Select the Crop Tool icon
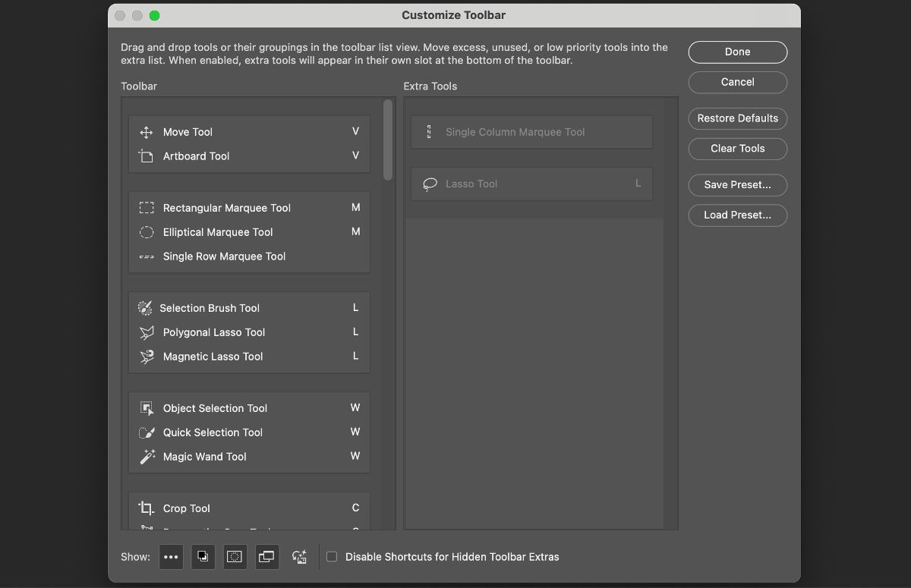This screenshot has height=588, width=911. pyautogui.click(x=146, y=508)
